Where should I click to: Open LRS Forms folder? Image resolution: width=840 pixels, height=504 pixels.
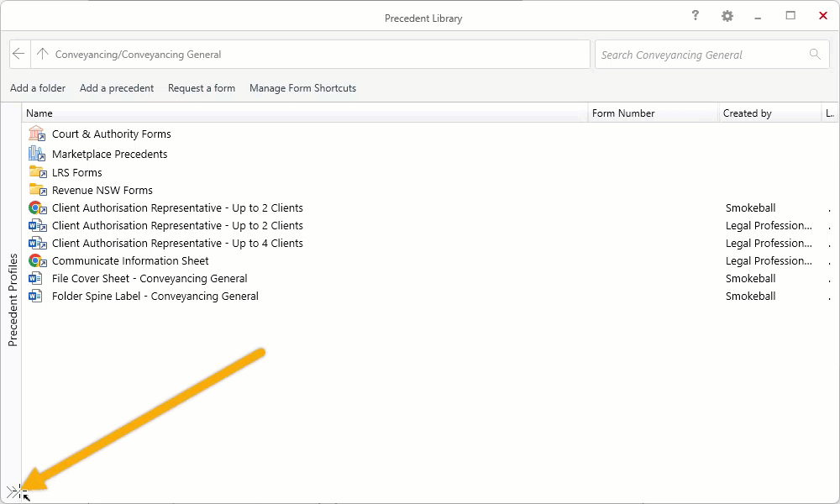click(x=76, y=172)
